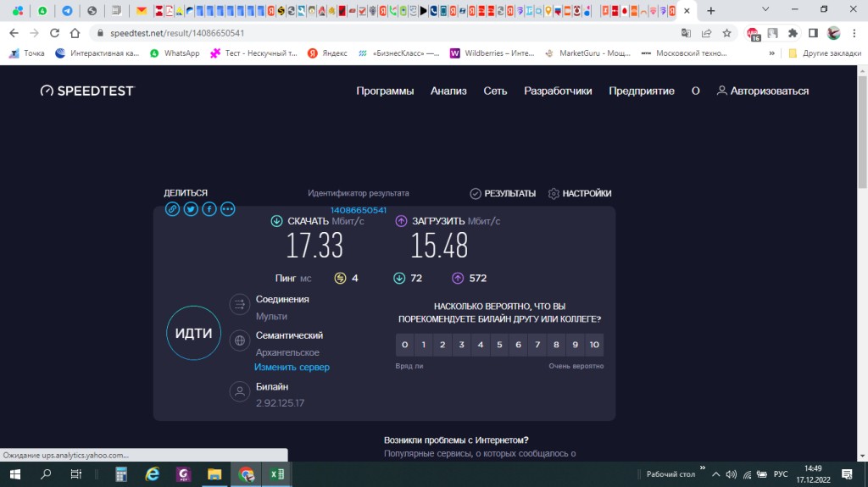Click the provider user icon beside Билайн
The width and height of the screenshot is (868, 487).
(x=240, y=392)
